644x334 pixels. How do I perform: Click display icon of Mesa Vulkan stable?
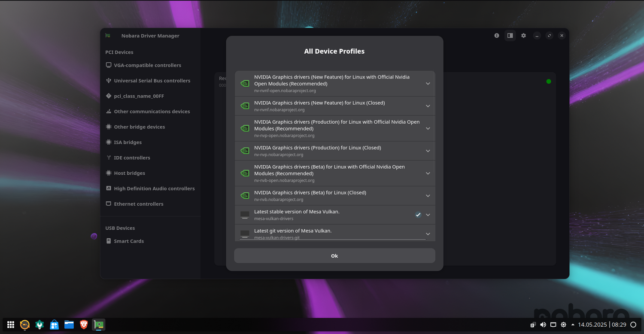[245, 215]
